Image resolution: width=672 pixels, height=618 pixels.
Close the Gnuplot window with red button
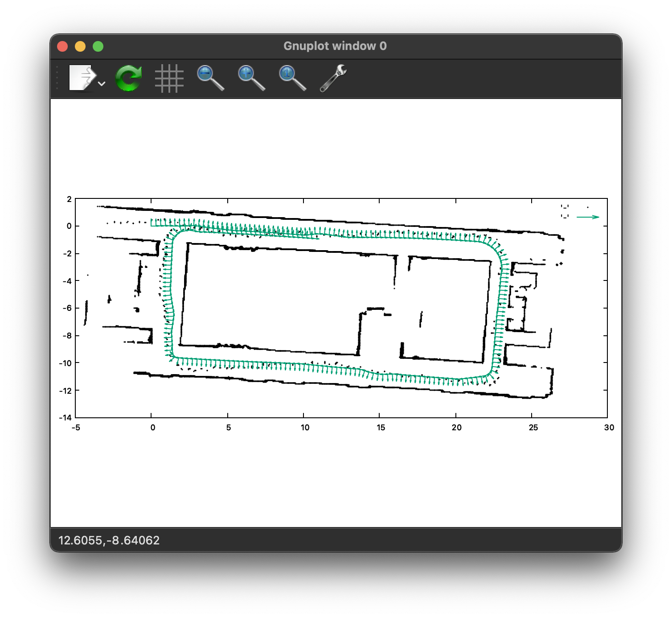[x=62, y=46]
